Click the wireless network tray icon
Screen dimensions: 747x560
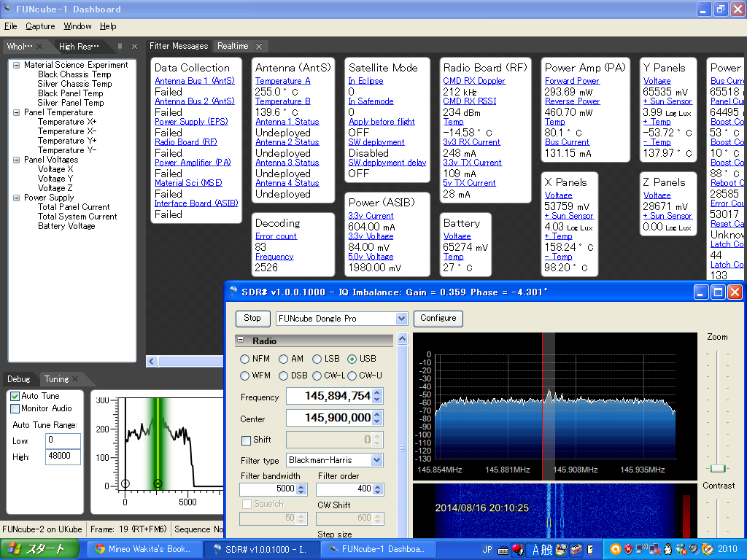point(642,550)
